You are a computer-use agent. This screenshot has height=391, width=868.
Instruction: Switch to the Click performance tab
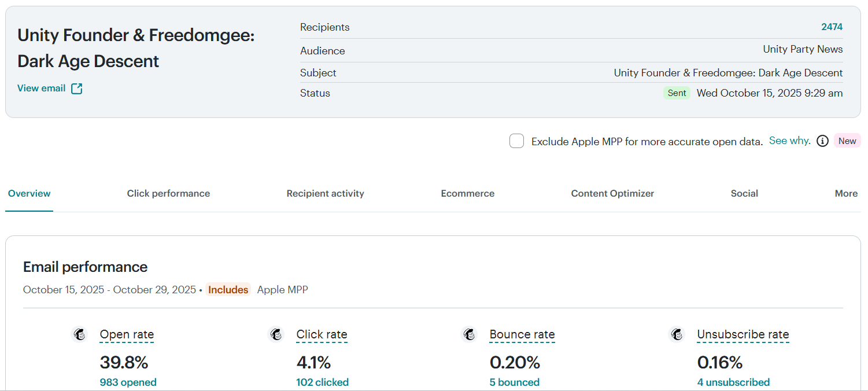168,194
